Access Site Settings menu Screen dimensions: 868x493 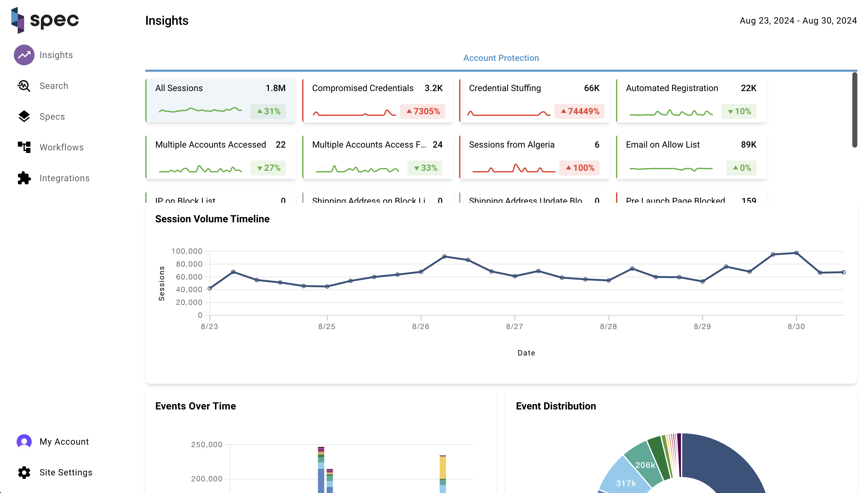(x=66, y=472)
